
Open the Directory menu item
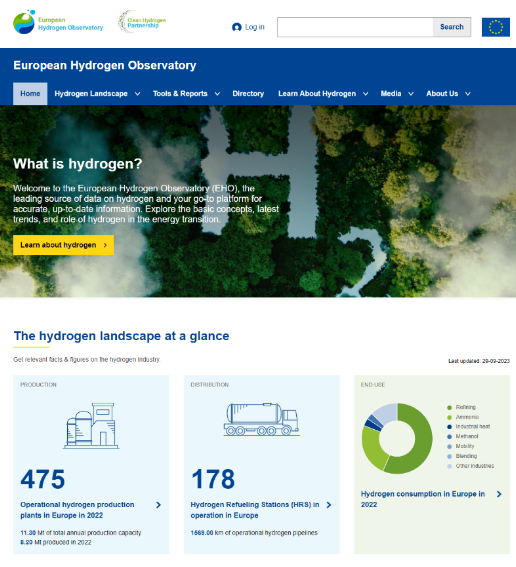[248, 94]
